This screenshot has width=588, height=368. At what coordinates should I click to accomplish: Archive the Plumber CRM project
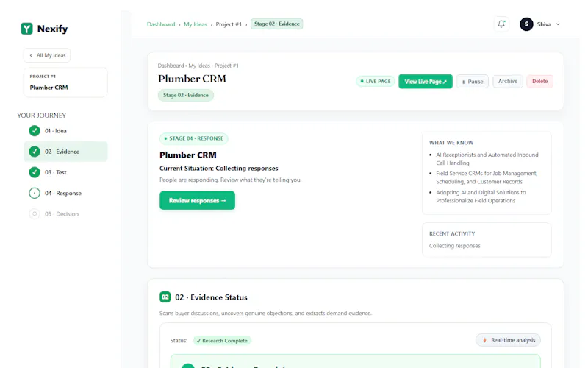(x=508, y=81)
